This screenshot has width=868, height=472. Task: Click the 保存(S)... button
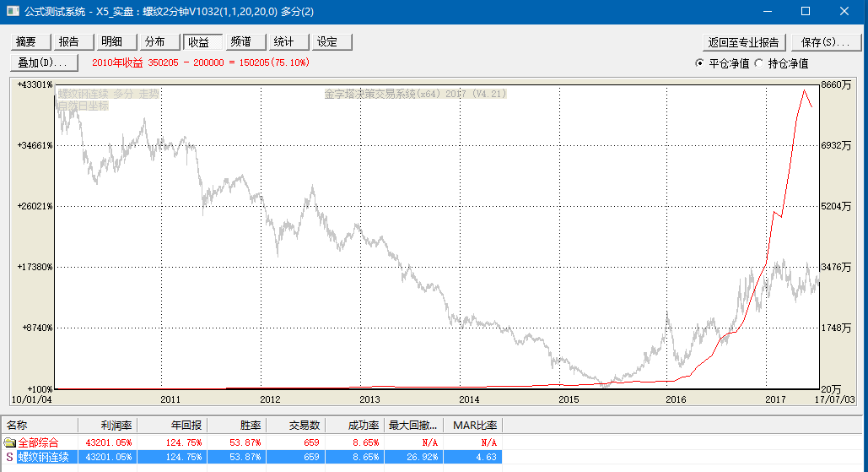pos(825,42)
